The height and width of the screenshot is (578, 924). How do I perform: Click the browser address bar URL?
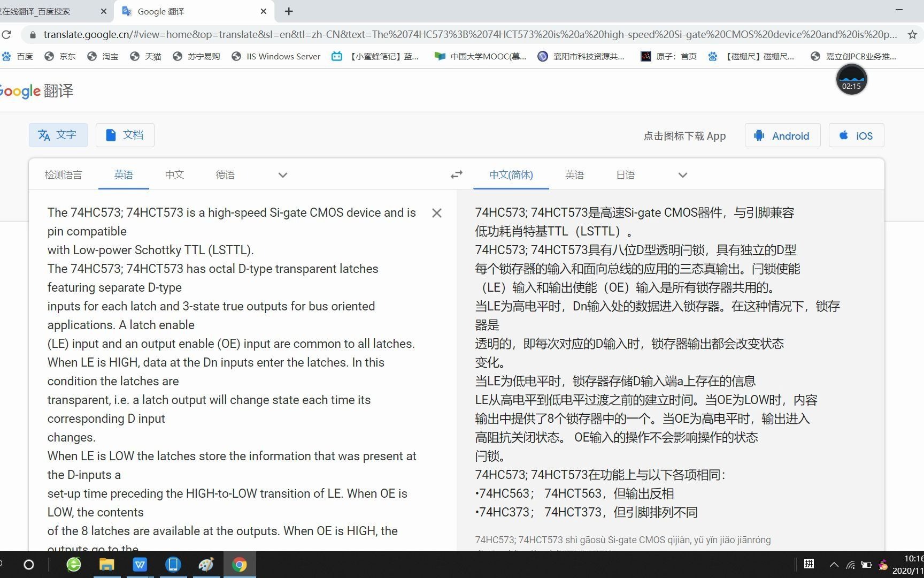pos(469,34)
